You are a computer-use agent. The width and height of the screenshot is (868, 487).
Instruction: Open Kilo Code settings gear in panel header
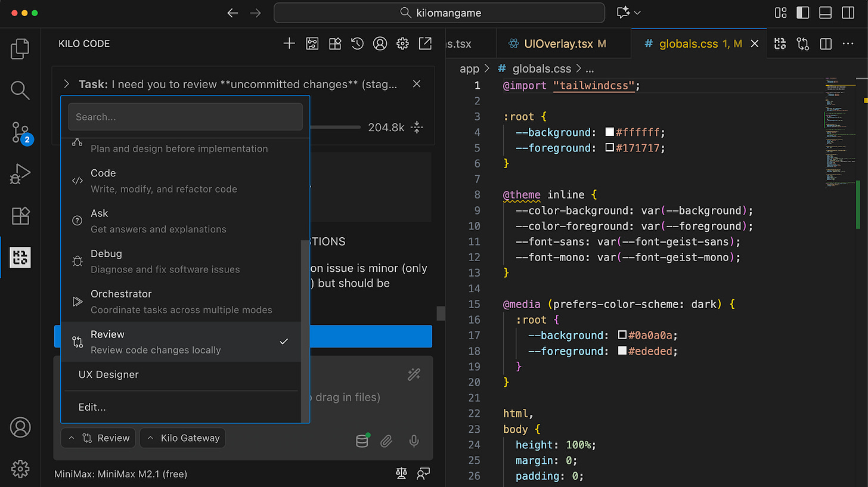[x=402, y=44]
